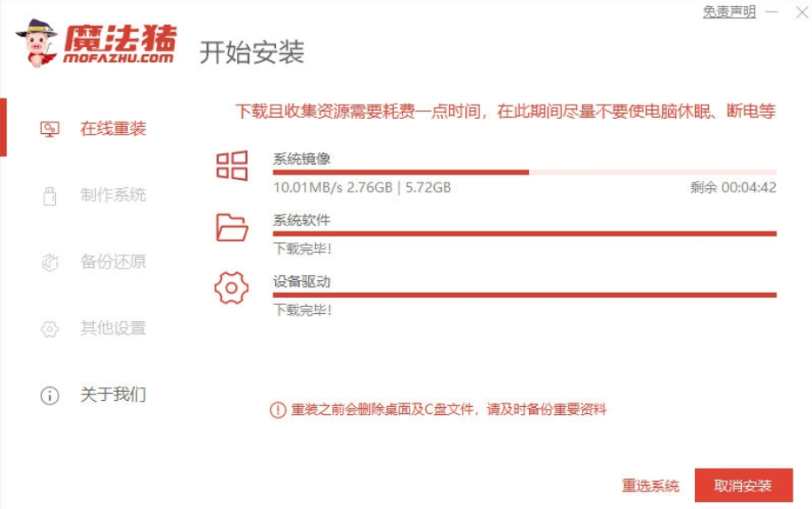Click the 重选系统 link
Screen dimensions: 812x509
[x=650, y=486]
